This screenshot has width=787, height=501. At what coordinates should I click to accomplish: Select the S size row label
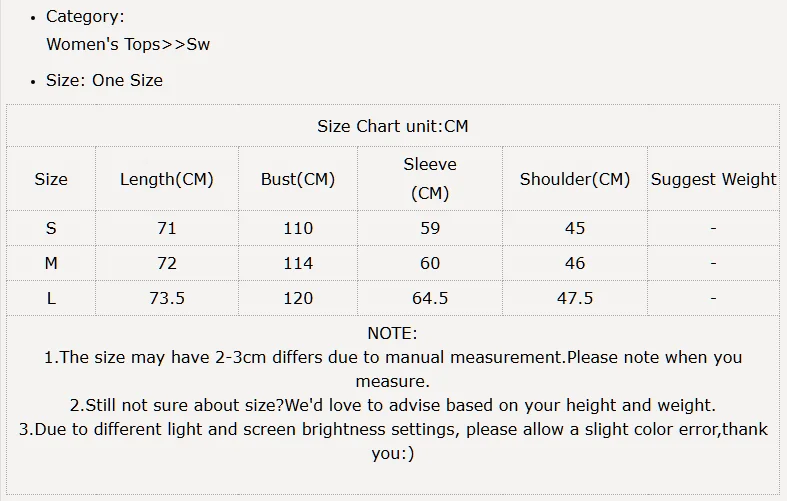[x=51, y=228]
